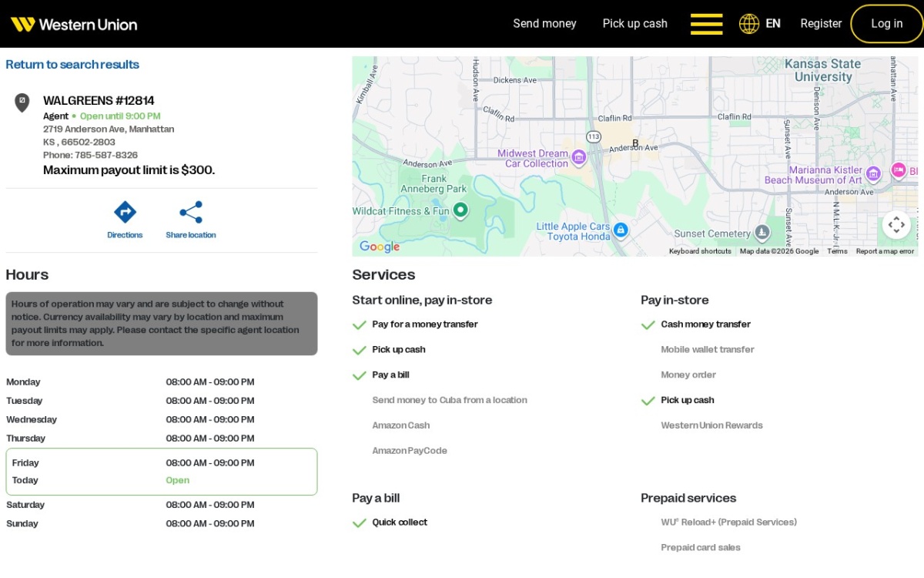Click Sunset Cemetery map marker
Viewport: 924px width, 578px height.
pos(762,231)
